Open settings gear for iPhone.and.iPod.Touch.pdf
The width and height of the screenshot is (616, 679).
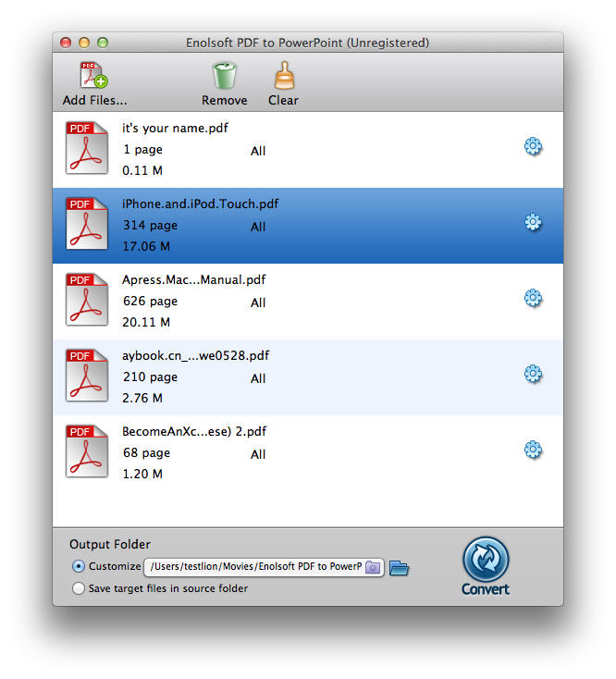[533, 222]
